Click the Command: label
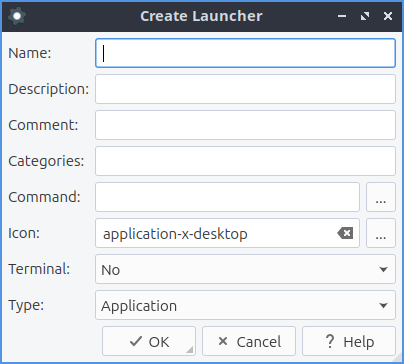This screenshot has width=404, height=364. tap(44, 197)
